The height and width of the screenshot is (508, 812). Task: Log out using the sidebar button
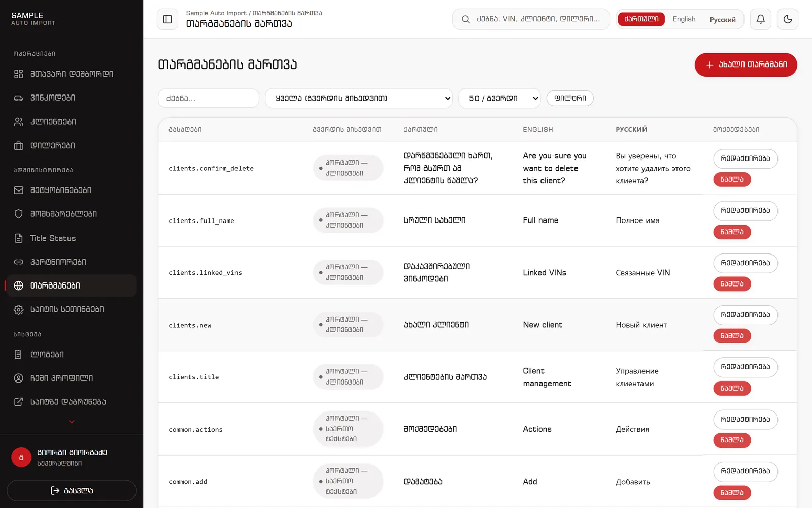tap(72, 491)
